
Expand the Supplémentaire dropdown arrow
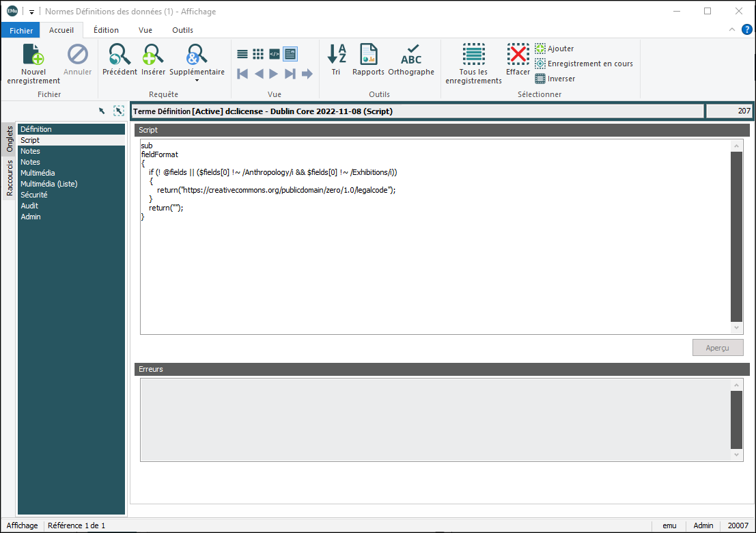click(197, 81)
